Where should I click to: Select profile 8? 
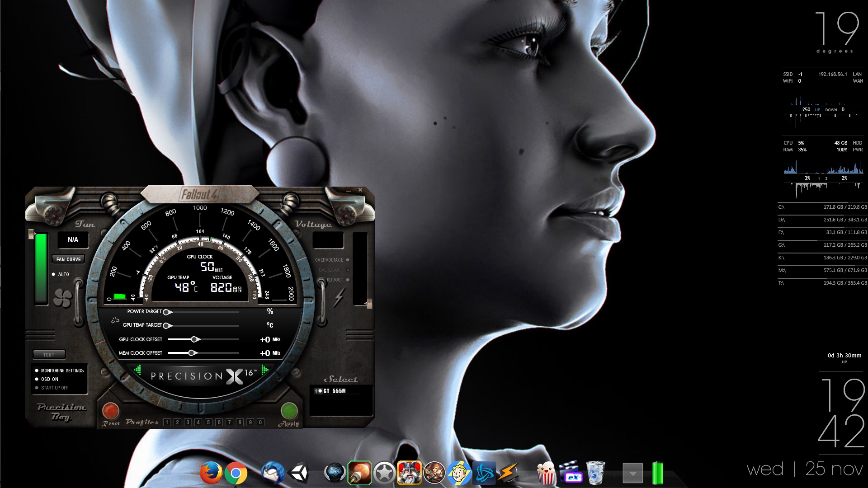[240, 422]
